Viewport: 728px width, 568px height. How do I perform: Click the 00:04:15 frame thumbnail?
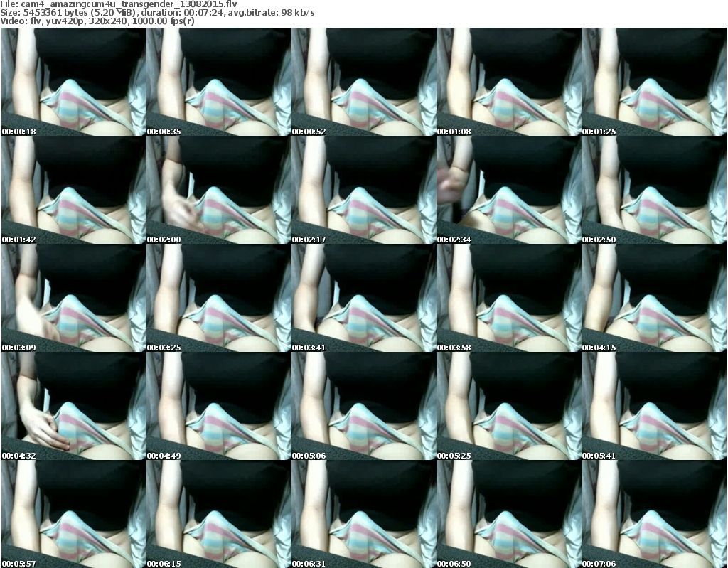(654, 298)
